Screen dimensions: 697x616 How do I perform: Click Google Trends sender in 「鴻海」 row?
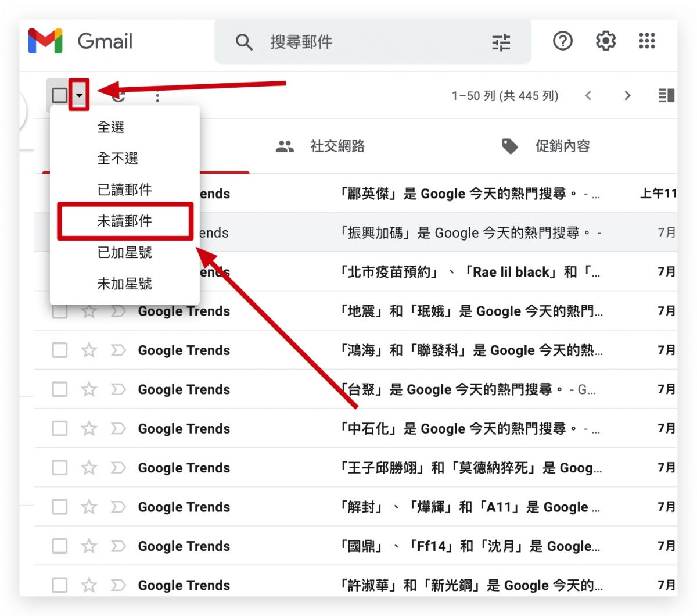click(x=184, y=350)
